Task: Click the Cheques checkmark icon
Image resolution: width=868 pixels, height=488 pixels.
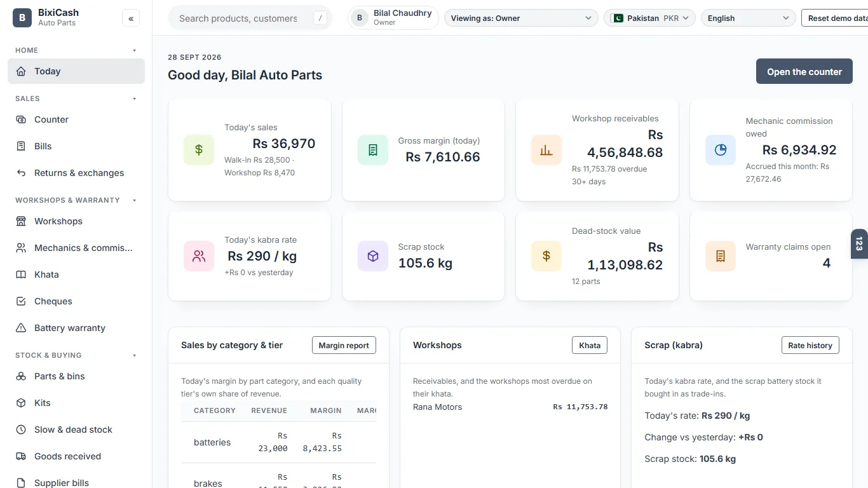Action: [21, 301]
